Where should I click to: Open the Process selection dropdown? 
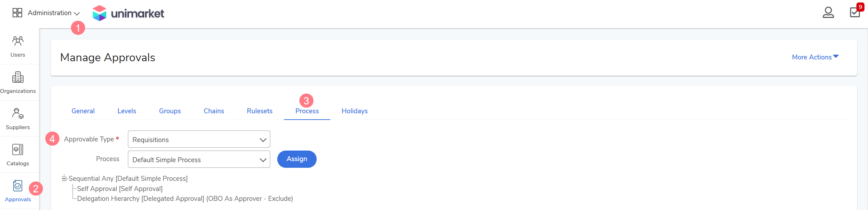pos(199,160)
